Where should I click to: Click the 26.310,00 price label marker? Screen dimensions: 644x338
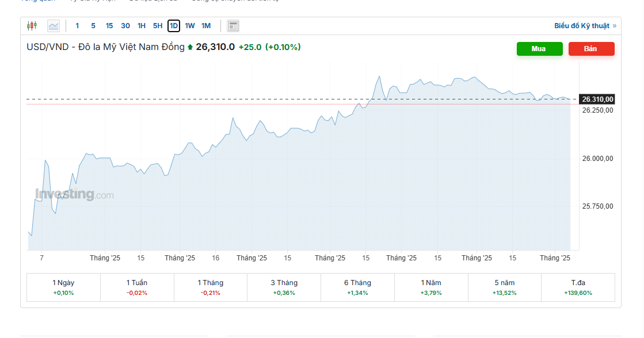597,99
